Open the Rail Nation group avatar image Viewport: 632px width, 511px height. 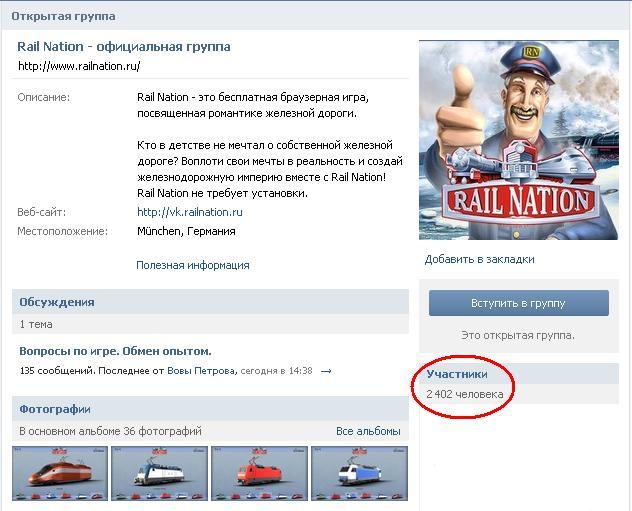(x=519, y=140)
